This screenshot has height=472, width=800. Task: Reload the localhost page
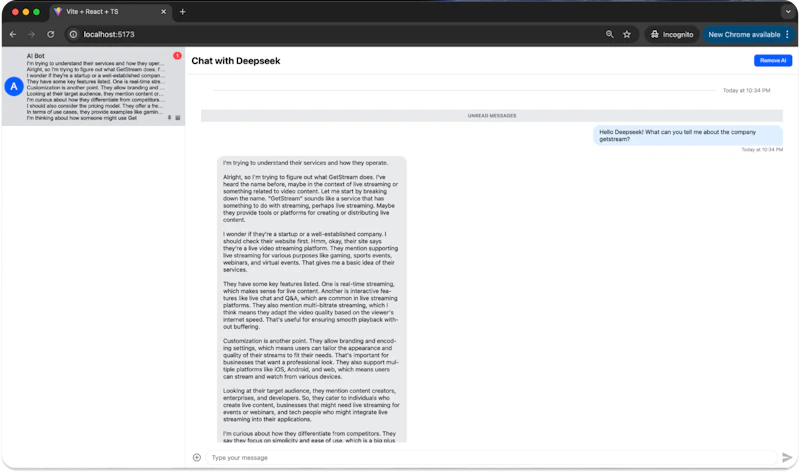(51, 34)
